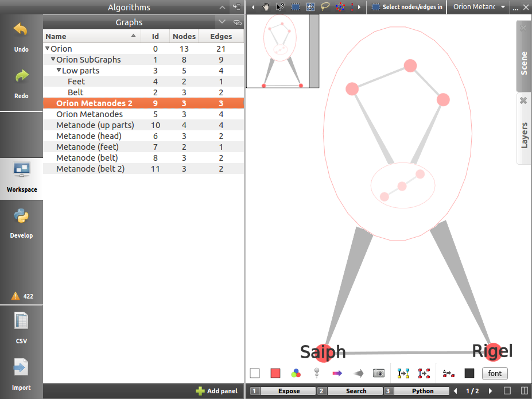Open the red node color swatch
The height and width of the screenshot is (399, 532).
coord(275,373)
